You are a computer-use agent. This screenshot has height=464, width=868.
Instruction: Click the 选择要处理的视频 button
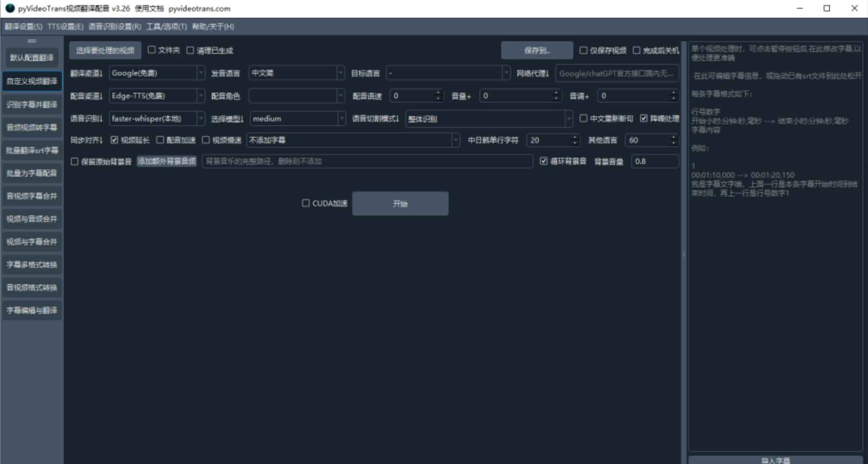[x=106, y=50]
